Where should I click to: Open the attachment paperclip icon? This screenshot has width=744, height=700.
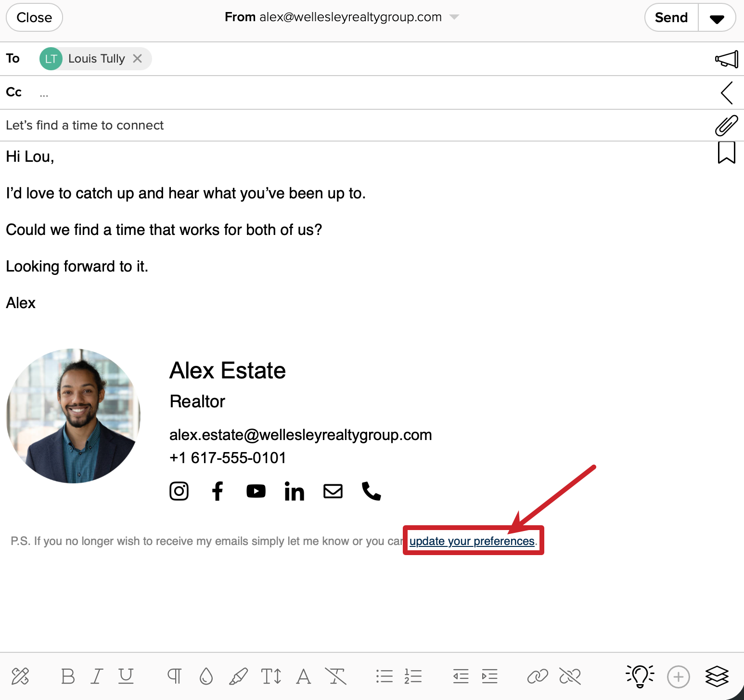pyautogui.click(x=726, y=125)
